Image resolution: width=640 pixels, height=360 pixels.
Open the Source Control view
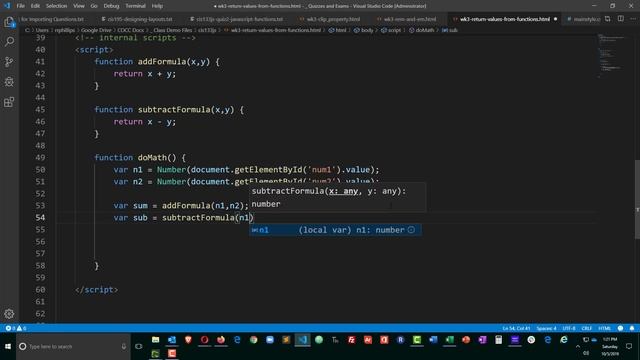[9, 62]
